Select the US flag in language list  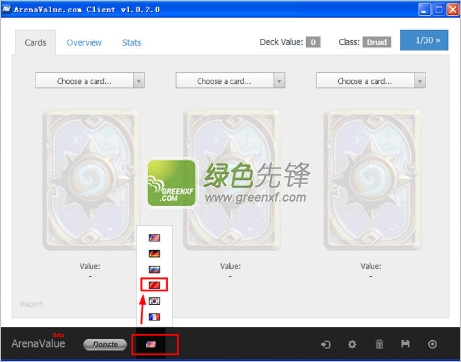[154, 238]
